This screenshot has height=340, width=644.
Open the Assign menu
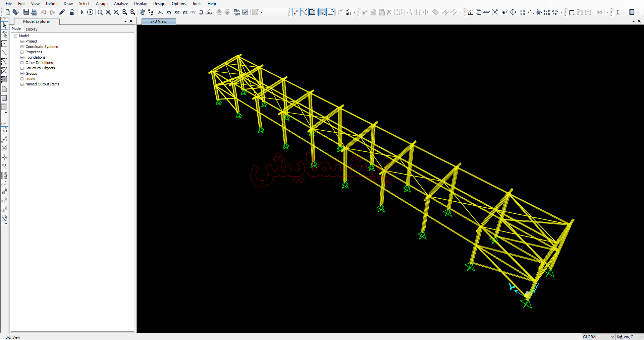pos(102,4)
